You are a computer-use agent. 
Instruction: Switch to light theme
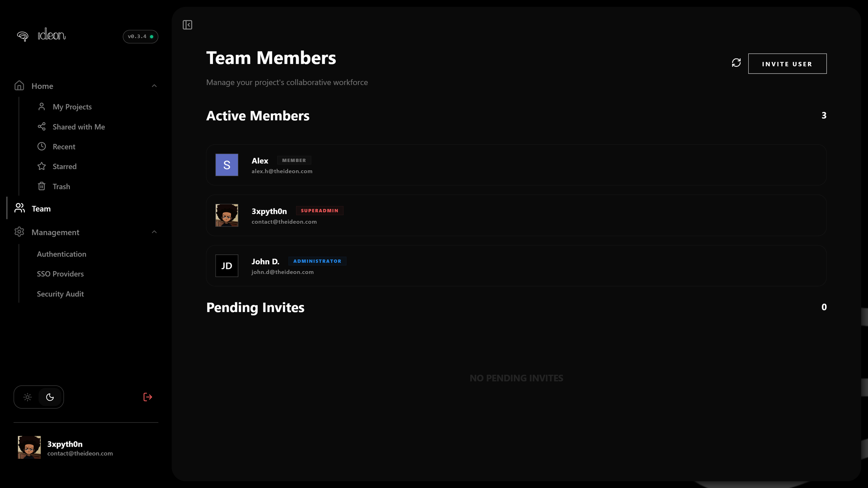(x=27, y=397)
